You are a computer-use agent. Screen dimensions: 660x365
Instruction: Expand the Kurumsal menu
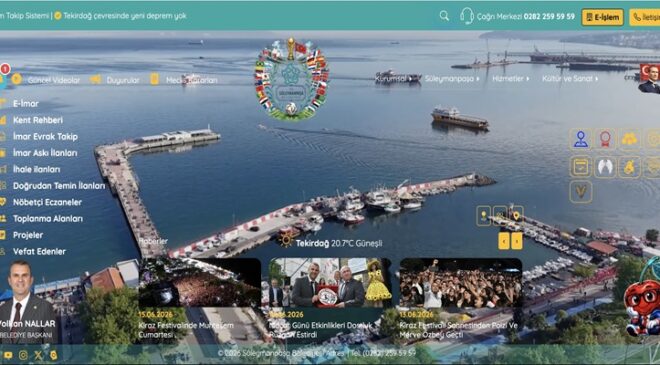click(393, 79)
